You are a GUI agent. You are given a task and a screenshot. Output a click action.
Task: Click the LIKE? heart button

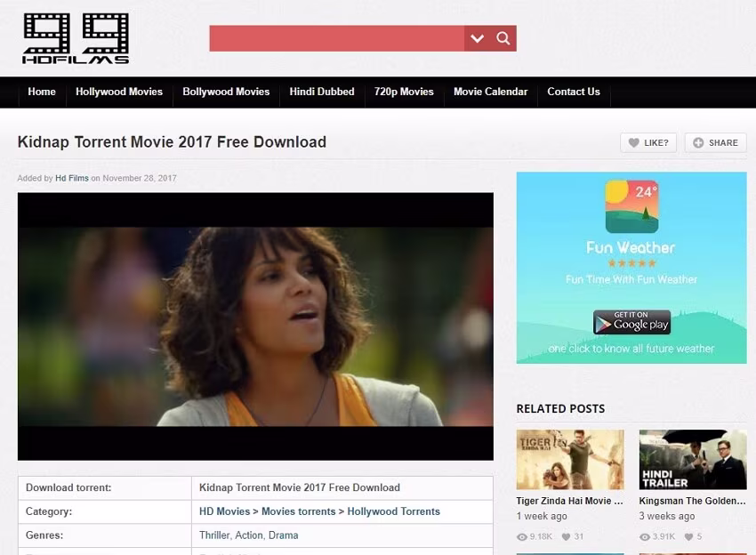(648, 142)
